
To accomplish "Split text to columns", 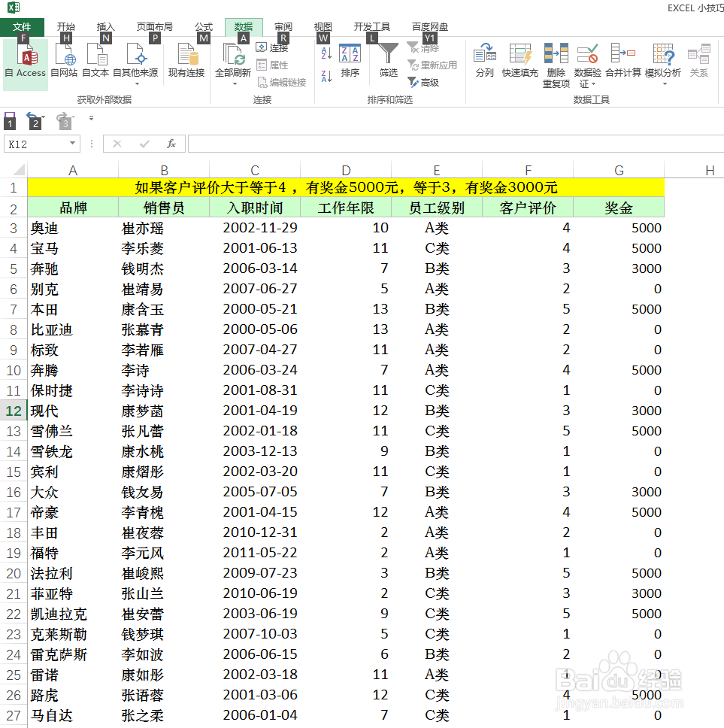I will coord(484,60).
